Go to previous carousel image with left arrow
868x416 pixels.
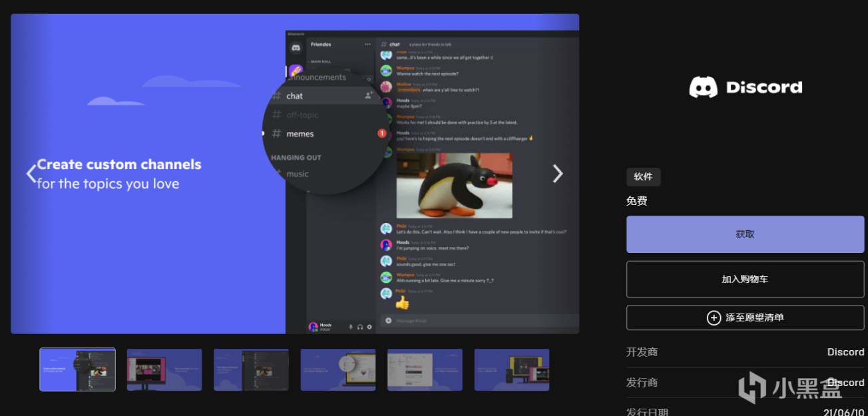(31, 174)
